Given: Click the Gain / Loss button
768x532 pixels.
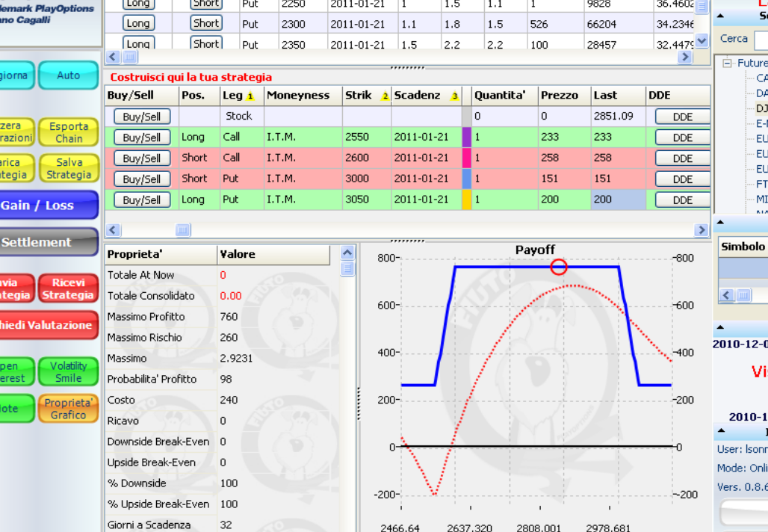Looking at the screenshot, I should click(x=48, y=205).
